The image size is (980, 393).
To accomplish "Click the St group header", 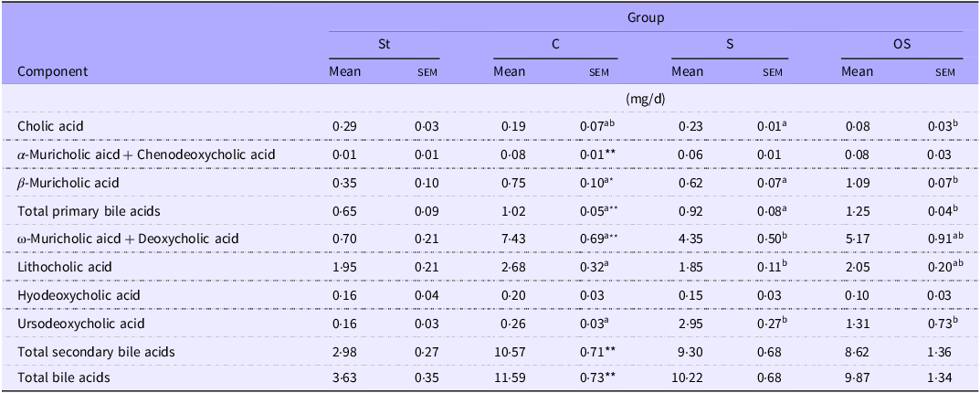I will tap(385, 43).
